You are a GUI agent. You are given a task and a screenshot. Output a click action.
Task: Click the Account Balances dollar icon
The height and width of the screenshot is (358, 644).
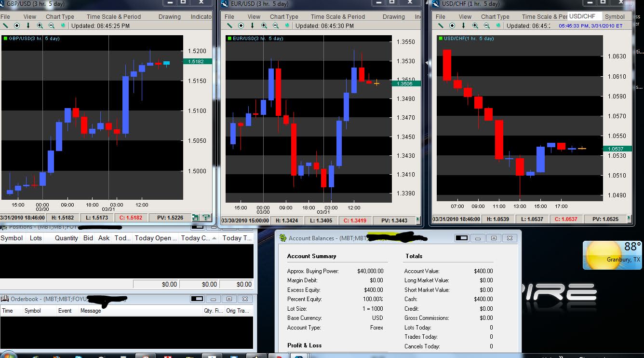point(283,238)
